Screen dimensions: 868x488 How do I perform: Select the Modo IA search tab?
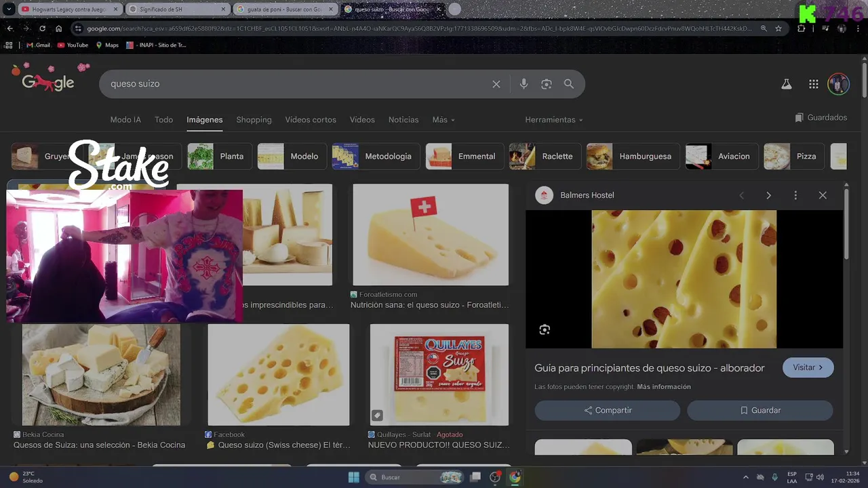(125, 120)
